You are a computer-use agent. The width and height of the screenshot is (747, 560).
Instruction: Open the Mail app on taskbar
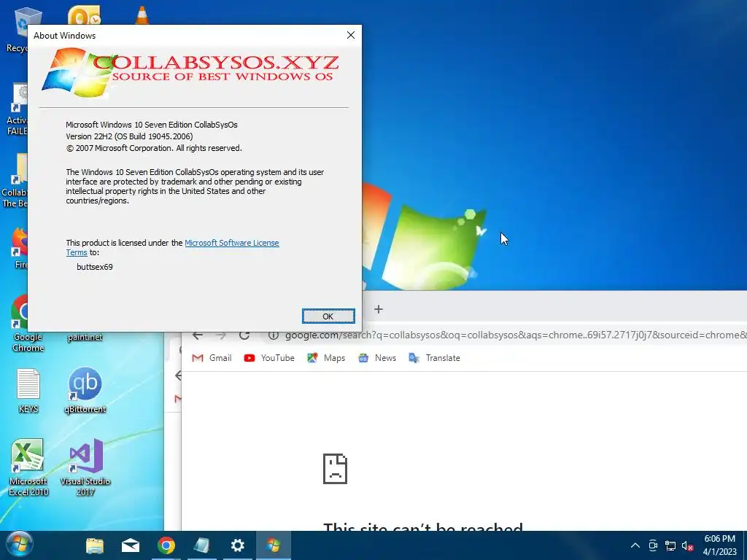(x=131, y=545)
